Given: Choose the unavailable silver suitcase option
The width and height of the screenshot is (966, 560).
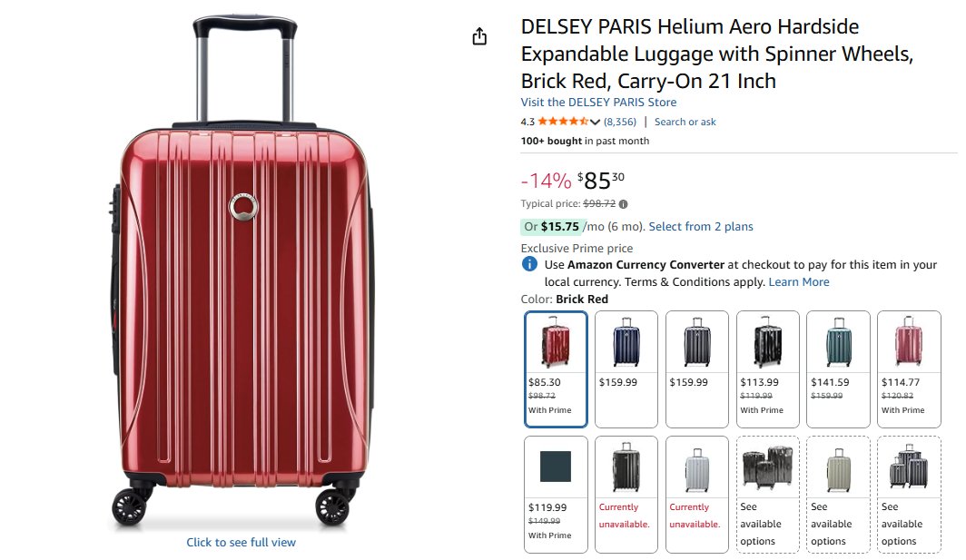Looking at the screenshot, I should point(696,495).
